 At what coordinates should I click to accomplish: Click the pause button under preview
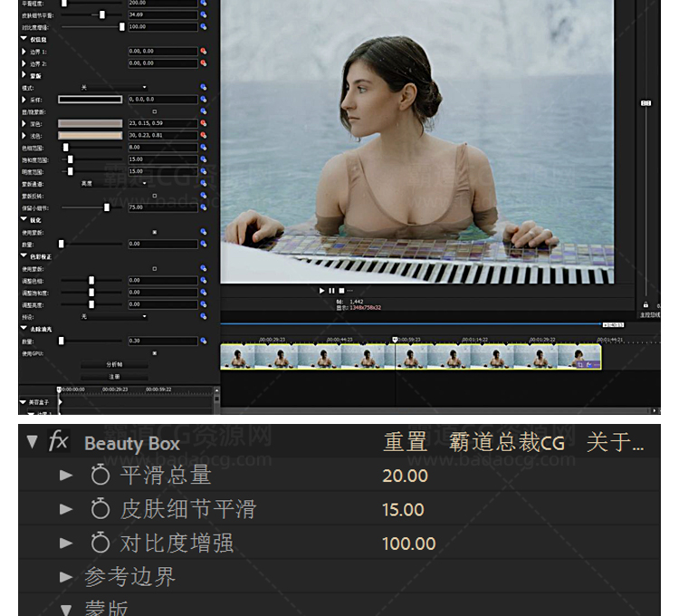[331, 291]
